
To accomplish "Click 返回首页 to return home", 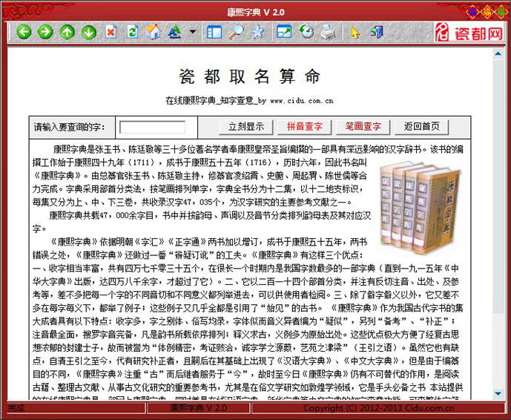I will tap(422, 127).
